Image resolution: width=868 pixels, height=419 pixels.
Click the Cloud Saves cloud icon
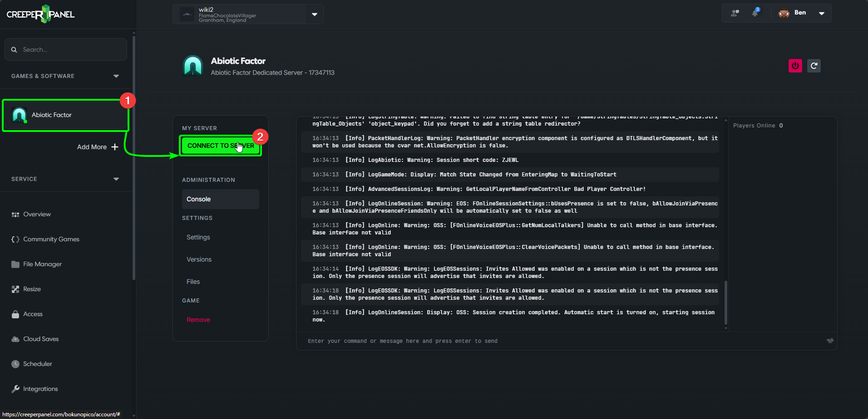15,339
